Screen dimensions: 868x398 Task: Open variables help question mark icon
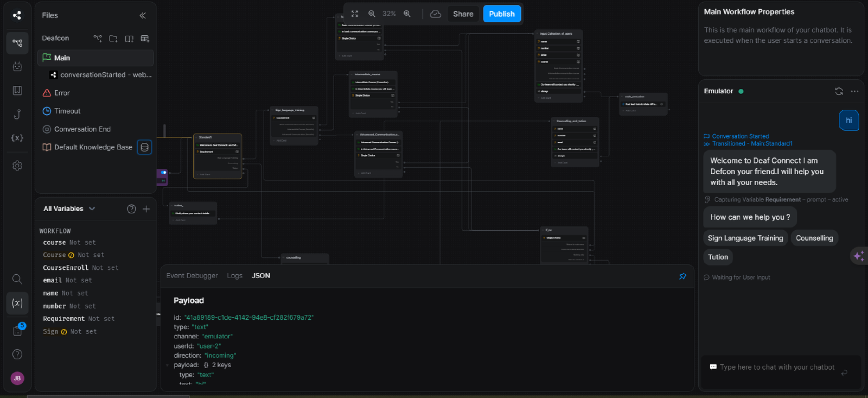tap(131, 209)
